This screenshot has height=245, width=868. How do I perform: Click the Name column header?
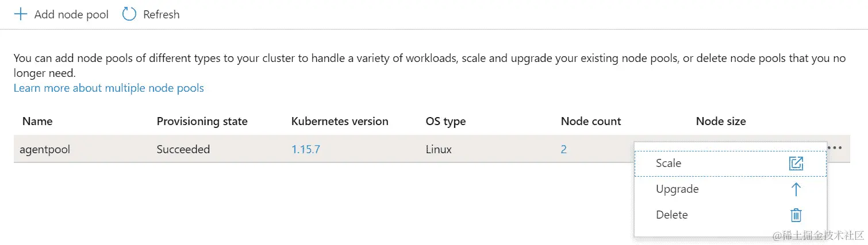tap(37, 122)
